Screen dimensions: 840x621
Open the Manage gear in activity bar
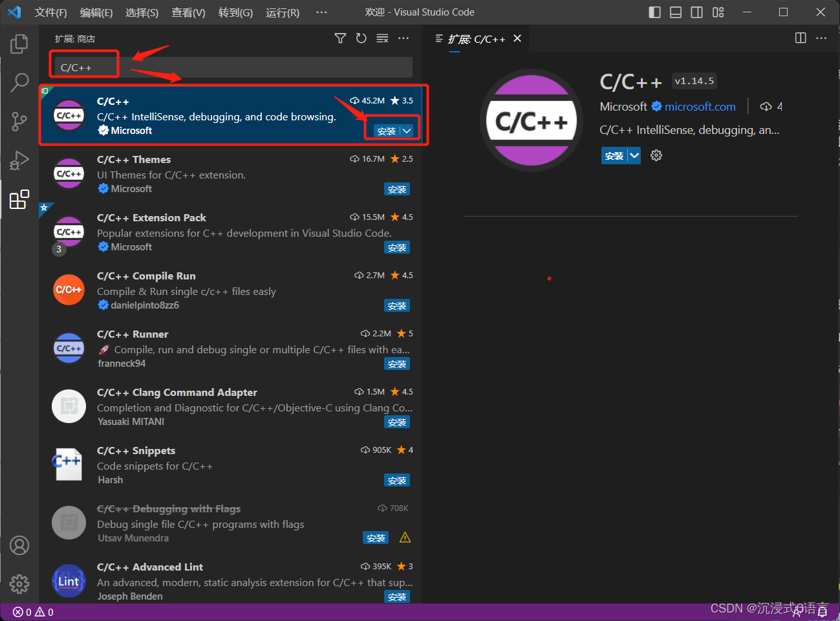pos(19,584)
